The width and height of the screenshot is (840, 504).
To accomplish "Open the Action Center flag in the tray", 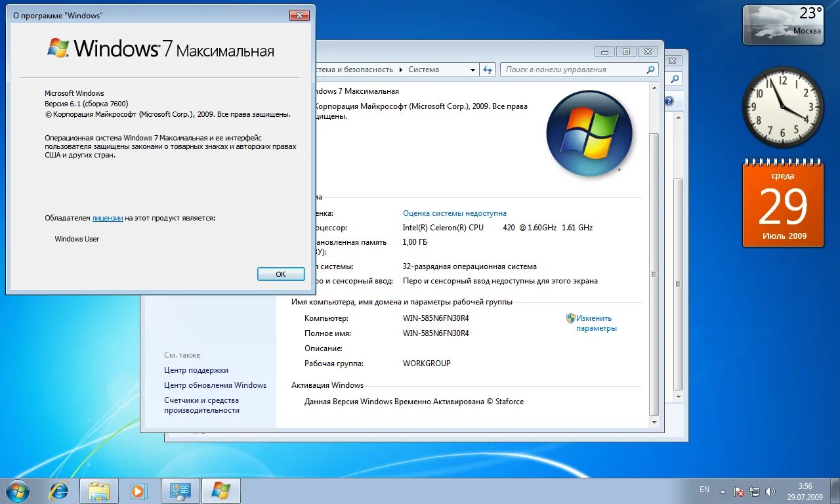I will pyautogui.click(x=739, y=491).
